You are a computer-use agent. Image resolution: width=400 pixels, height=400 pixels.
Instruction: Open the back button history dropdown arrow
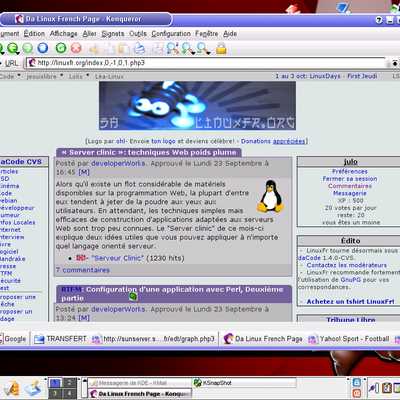tap(17, 53)
